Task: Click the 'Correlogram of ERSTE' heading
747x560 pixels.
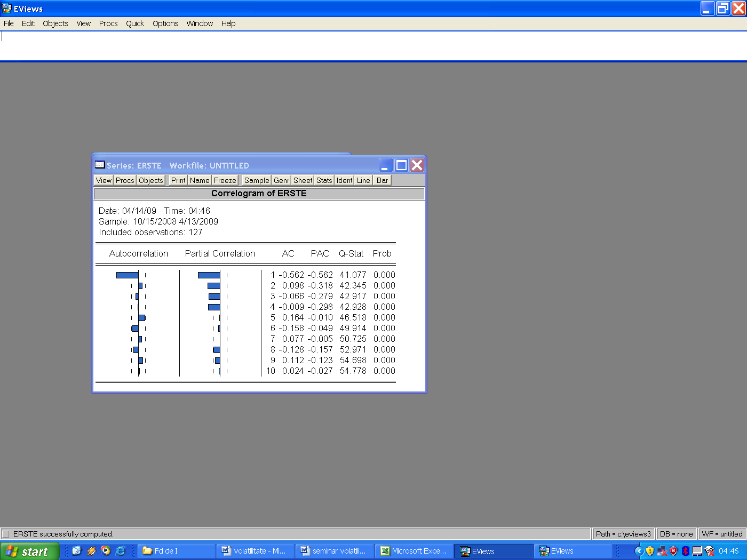Action: tap(259, 193)
